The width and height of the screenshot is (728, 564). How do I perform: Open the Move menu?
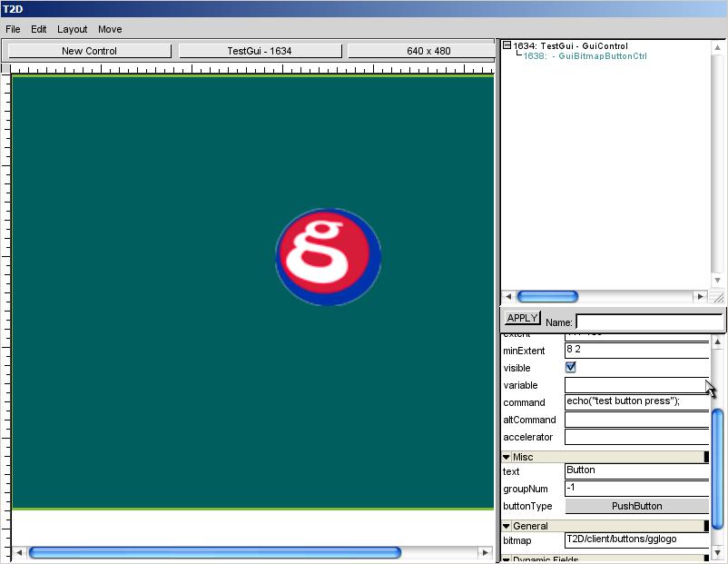[x=110, y=29]
